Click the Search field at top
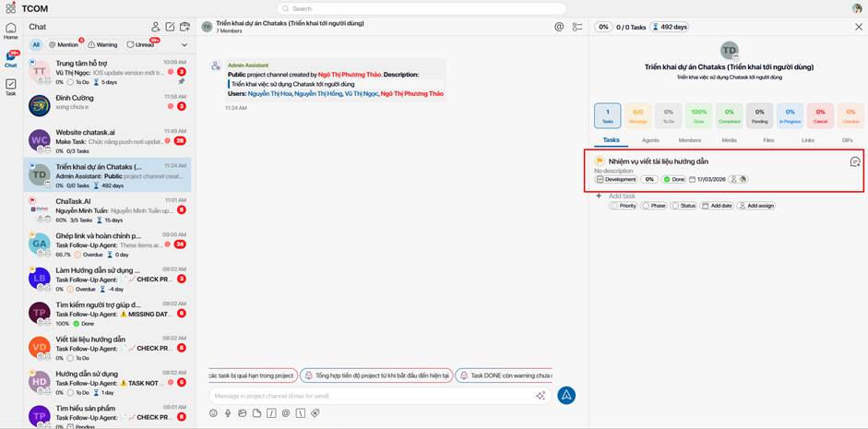The height and width of the screenshot is (429, 868). coord(422,8)
